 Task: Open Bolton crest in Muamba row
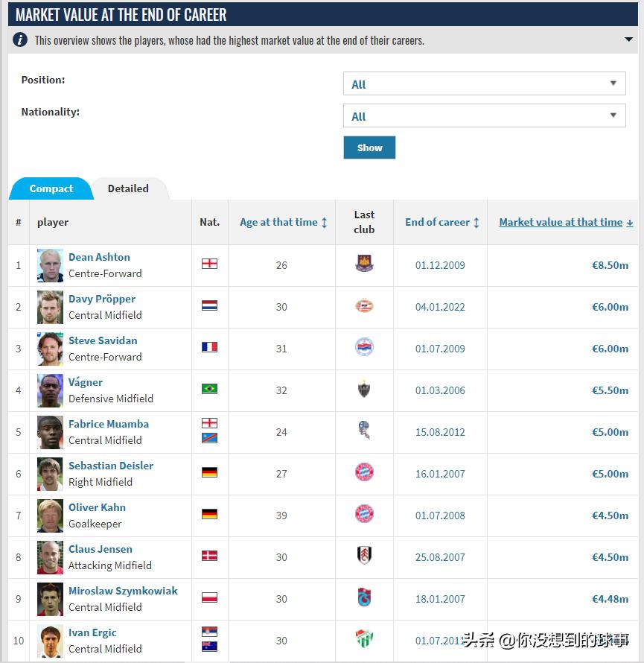364,430
